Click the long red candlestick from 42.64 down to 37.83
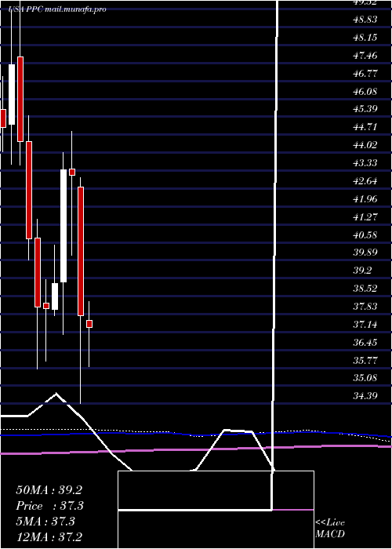The height and width of the screenshot is (549, 392). point(81,252)
